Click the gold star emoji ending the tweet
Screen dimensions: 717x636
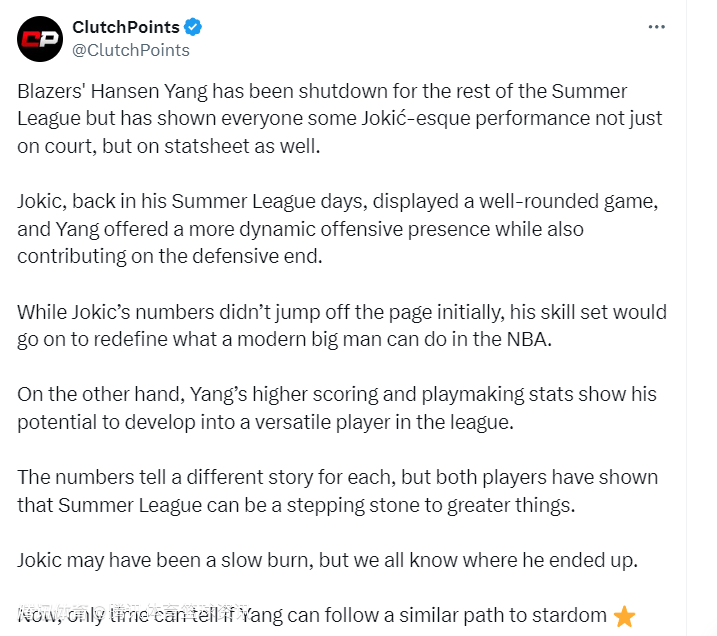coord(624,616)
